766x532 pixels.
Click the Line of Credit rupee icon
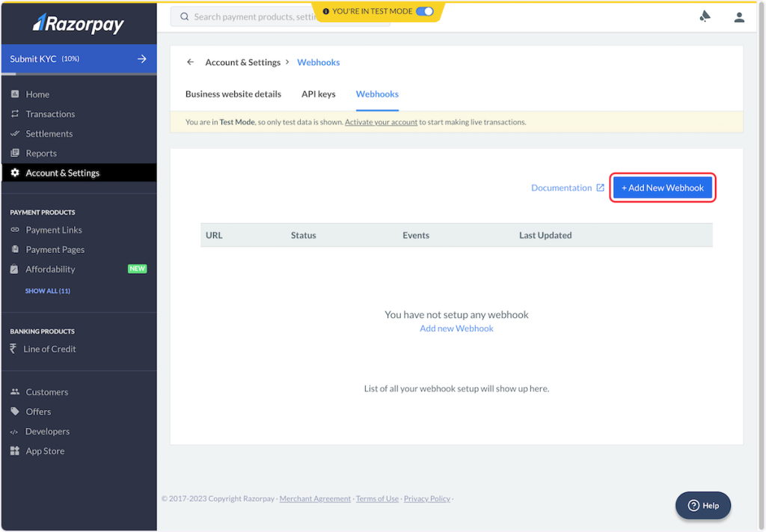(13, 349)
